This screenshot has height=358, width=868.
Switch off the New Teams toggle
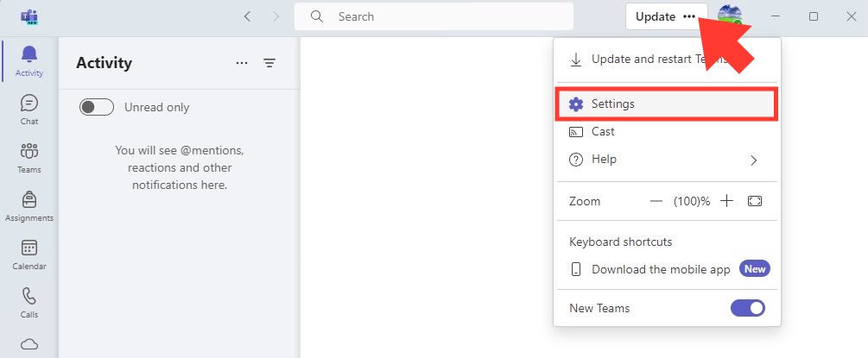pos(748,308)
